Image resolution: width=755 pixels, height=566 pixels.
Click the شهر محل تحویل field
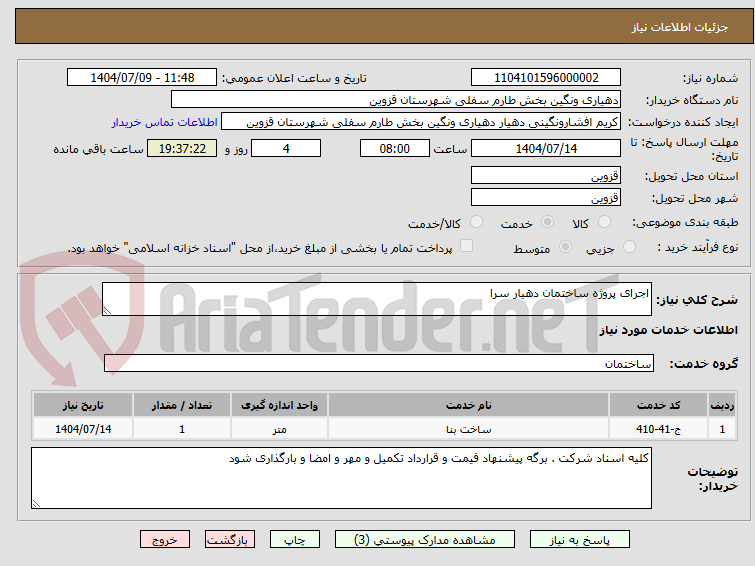tap(546, 197)
